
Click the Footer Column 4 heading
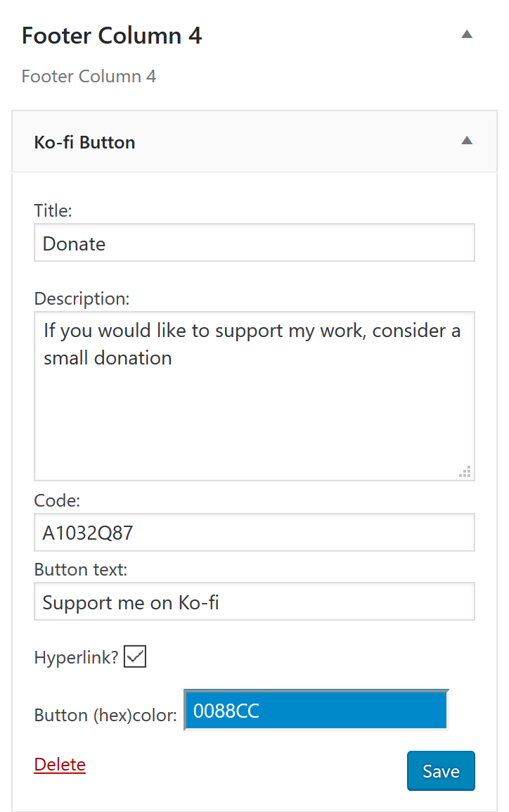point(112,36)
